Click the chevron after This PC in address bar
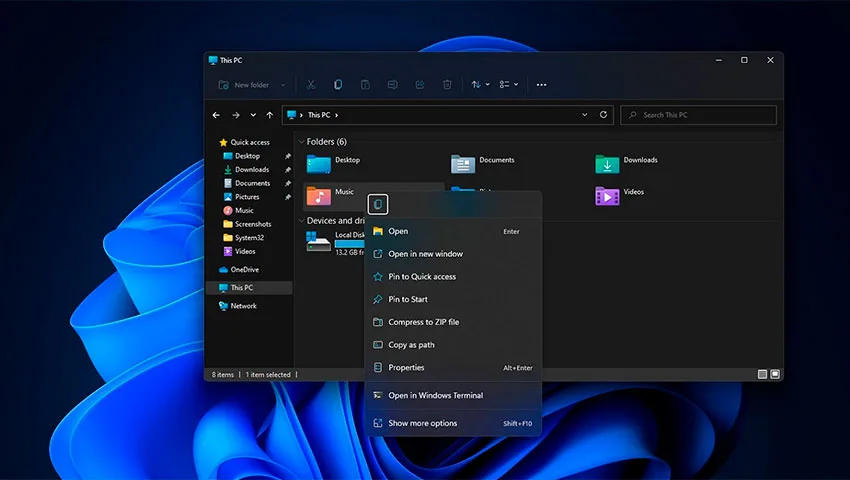This screenshot has height=480, width=850. click(x=337, y=115)
